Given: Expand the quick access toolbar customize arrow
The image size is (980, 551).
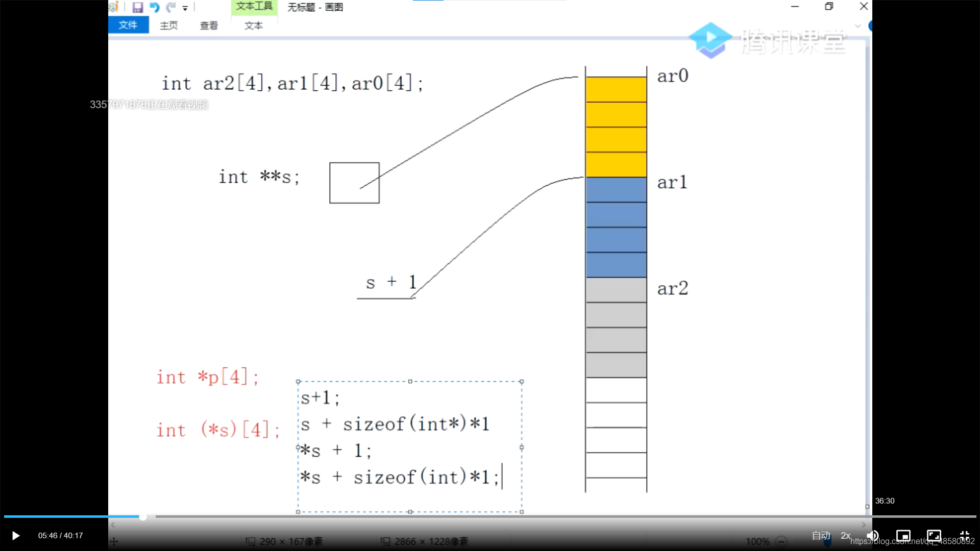Looking at the screenshot, I should coord(185,8).
